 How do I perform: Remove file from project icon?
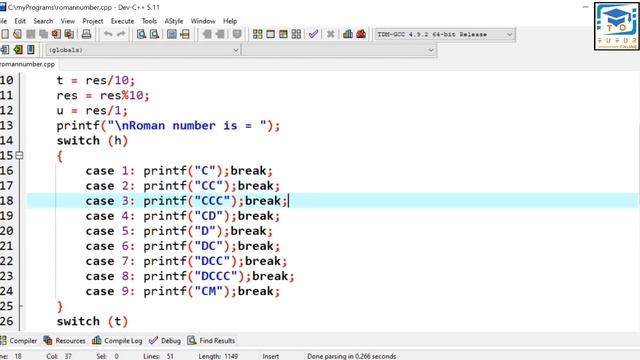click(220, 34)
